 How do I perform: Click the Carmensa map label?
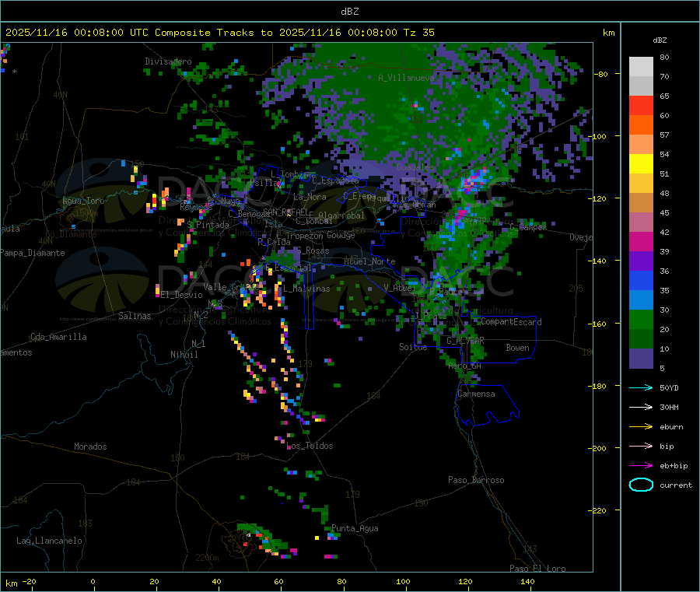(x=476, y=394)
